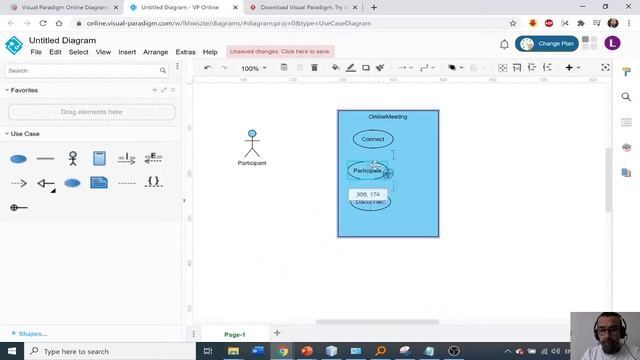Toggle the Shadow rectangle tool
The width and height of the screenshot is (640, 360).
[x=366, y=68]
